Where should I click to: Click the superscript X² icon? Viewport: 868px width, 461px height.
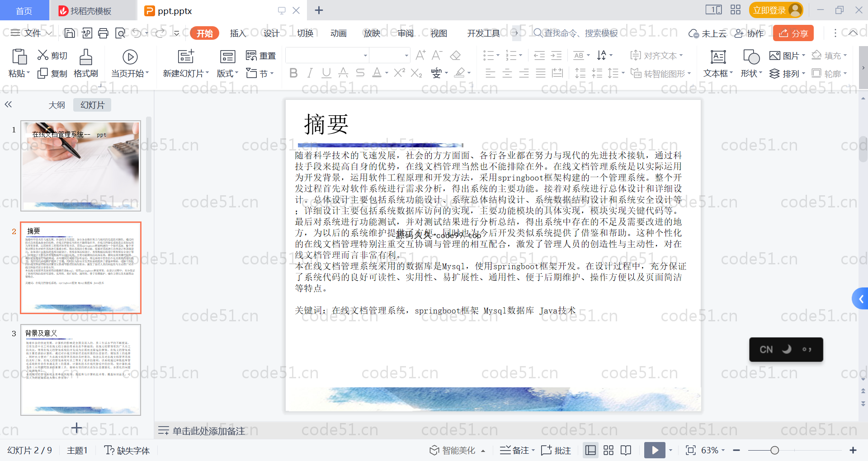coord(399,73)
